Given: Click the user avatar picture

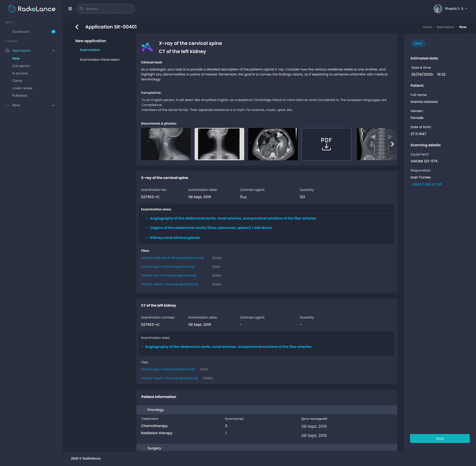Looking at the screenshot, I should (x=438, y=9).
